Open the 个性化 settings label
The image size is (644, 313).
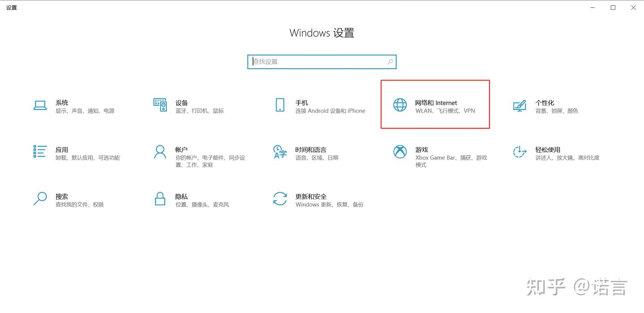[545, 103]
